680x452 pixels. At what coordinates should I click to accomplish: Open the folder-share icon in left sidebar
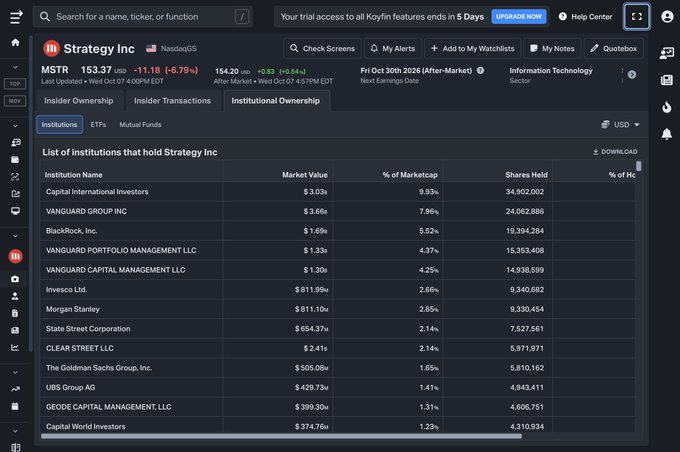pos(15,193)
